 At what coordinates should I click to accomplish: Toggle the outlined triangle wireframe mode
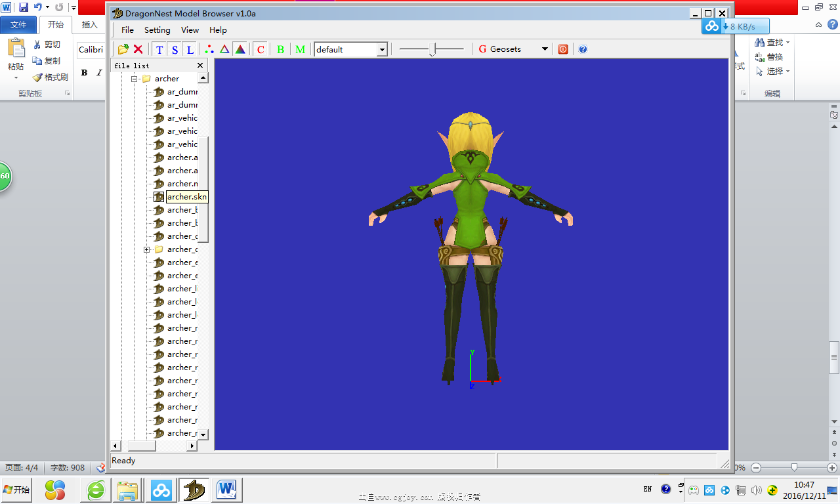coord(224,49)
